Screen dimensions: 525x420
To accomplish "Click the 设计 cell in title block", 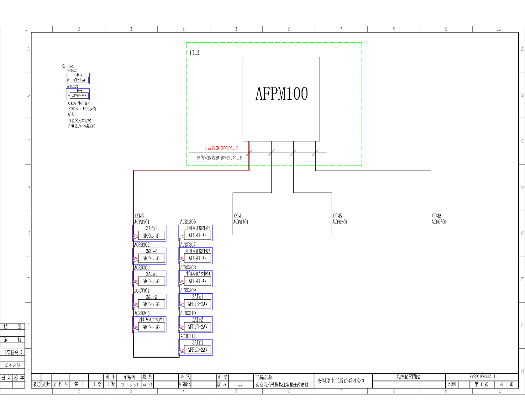I will point(110,377).
